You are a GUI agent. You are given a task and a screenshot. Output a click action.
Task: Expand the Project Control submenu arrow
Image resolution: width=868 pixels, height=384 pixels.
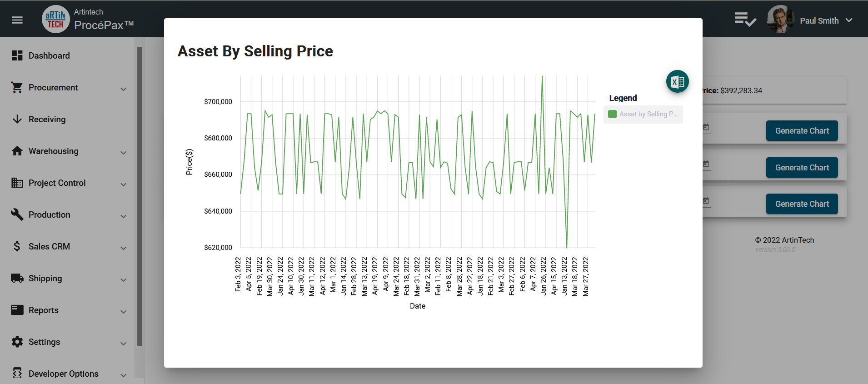(124, 184)
